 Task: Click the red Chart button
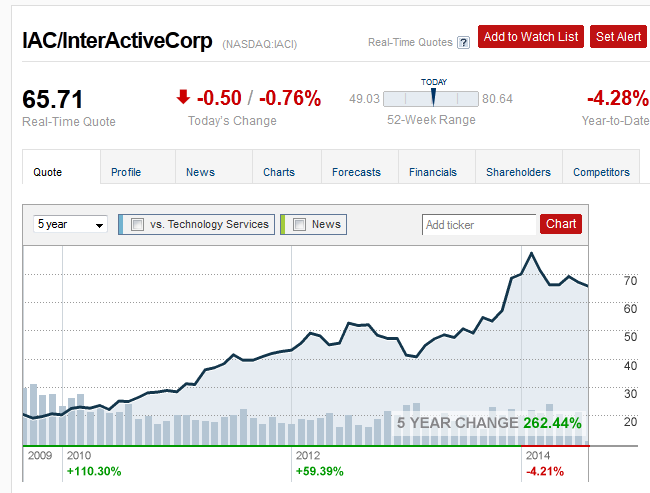561,224
